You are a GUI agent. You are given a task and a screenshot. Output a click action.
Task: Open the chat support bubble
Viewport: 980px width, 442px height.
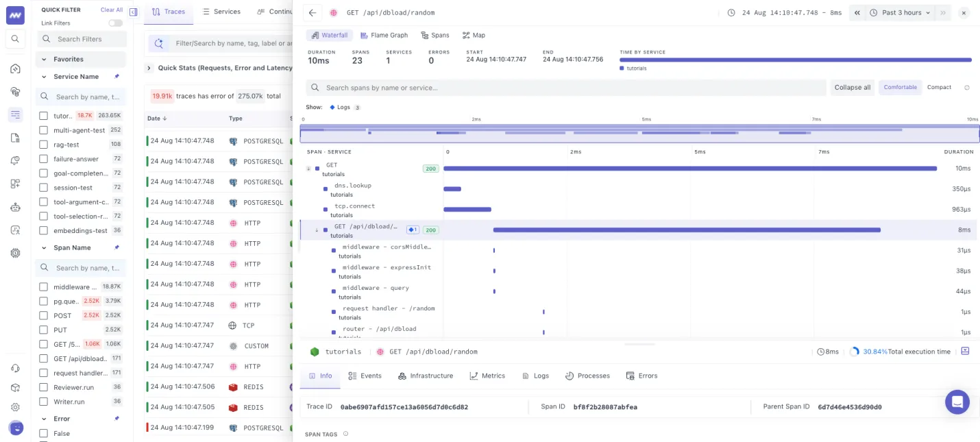click(x=957, y=402)
